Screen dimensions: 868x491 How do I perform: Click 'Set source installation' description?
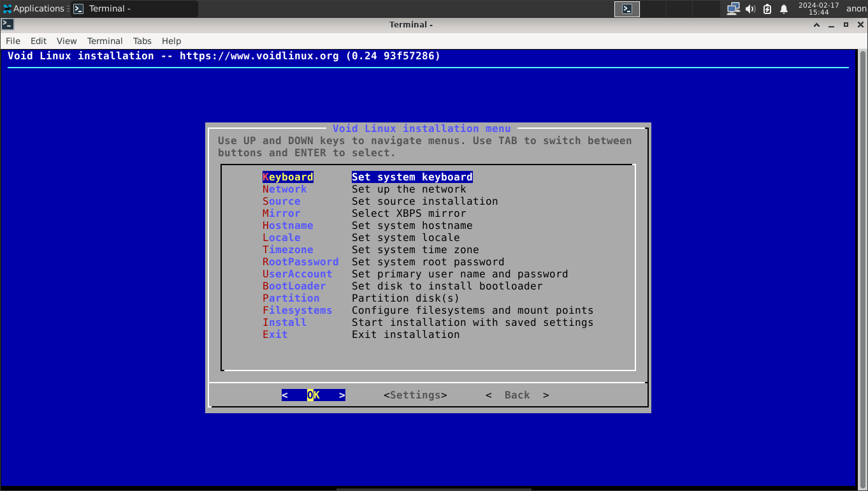pos(425,202)
